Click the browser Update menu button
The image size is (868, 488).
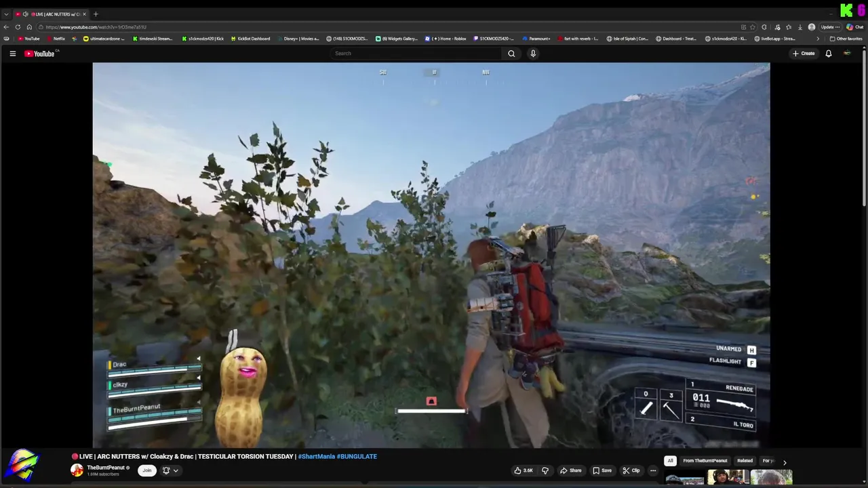pyautogui.click(x=830, y=27)
